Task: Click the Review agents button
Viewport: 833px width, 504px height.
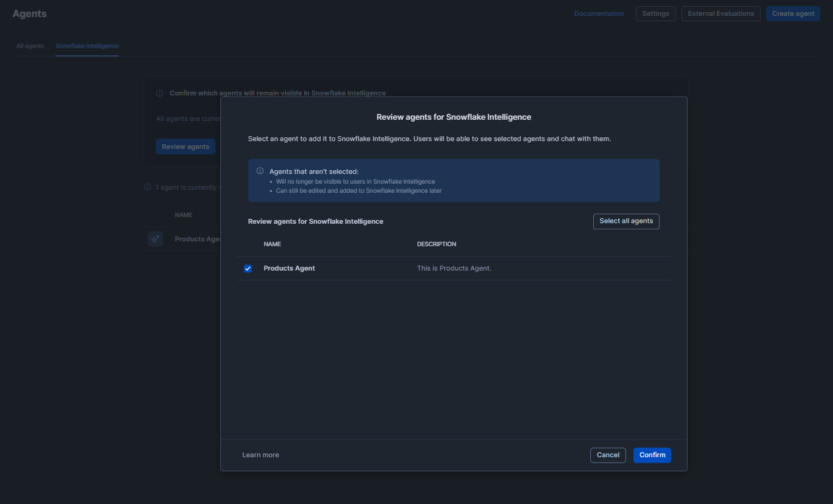Action: [x=185, y=146]
